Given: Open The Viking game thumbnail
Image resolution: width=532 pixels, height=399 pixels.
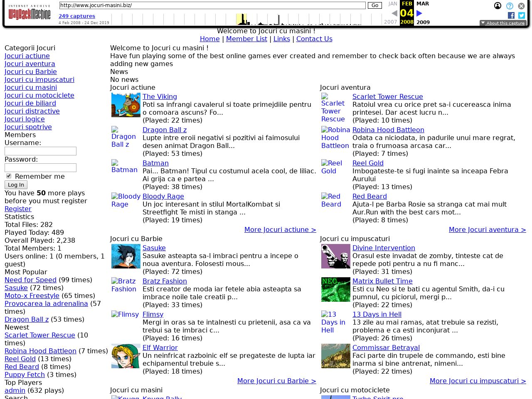Looking at the screenshot, I should click(126, 105).
